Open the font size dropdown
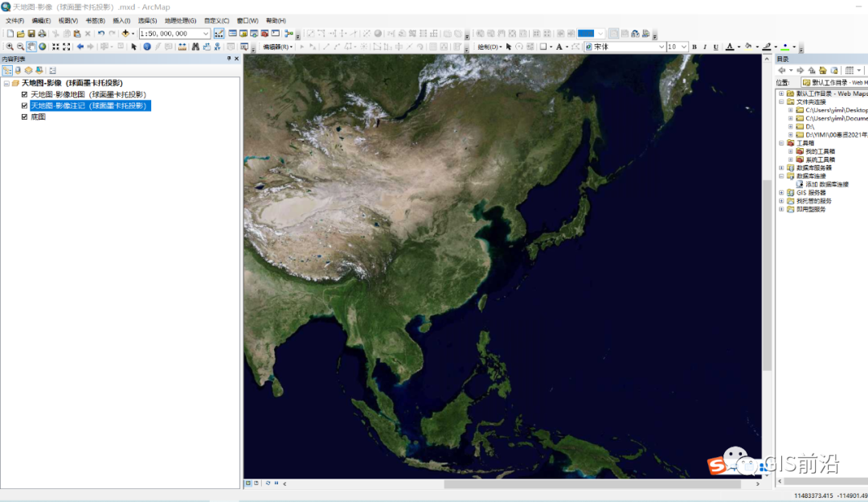The width and height of the screenshot is (868, 502). (x=684, y=47)
